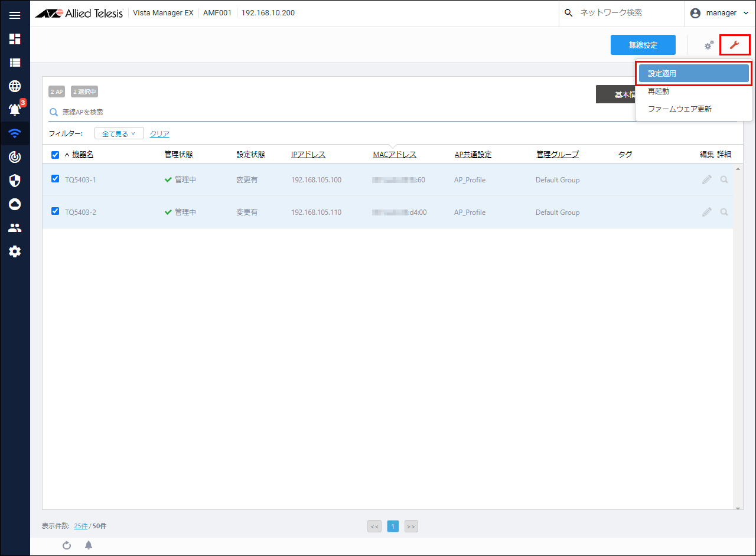Screen dimensions: 756x556
Task: Click the refresh icon in footer
Action: (67, 545)
